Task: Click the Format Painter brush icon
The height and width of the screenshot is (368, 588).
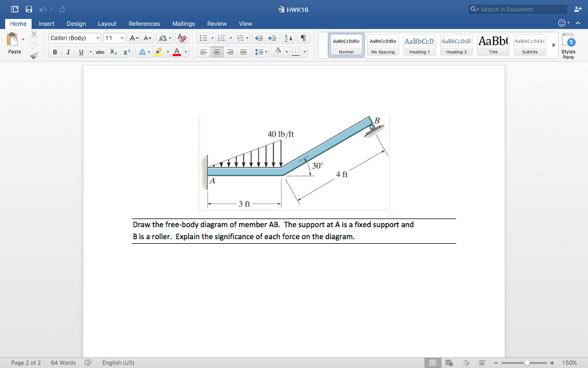Action: pos(34,56)
